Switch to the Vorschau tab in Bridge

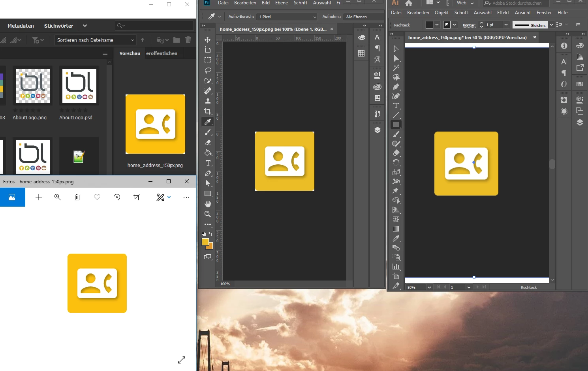coord(130,53)
